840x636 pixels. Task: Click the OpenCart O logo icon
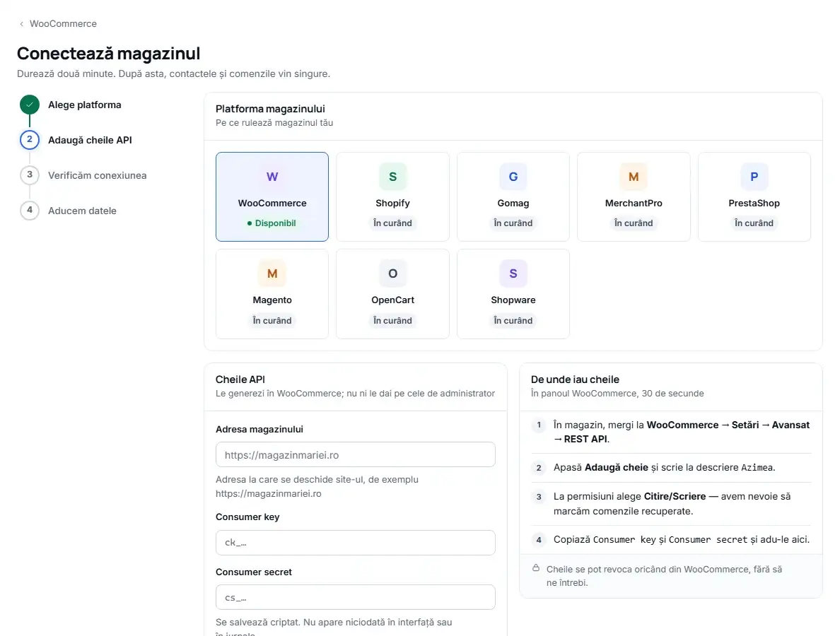[392, 273]
